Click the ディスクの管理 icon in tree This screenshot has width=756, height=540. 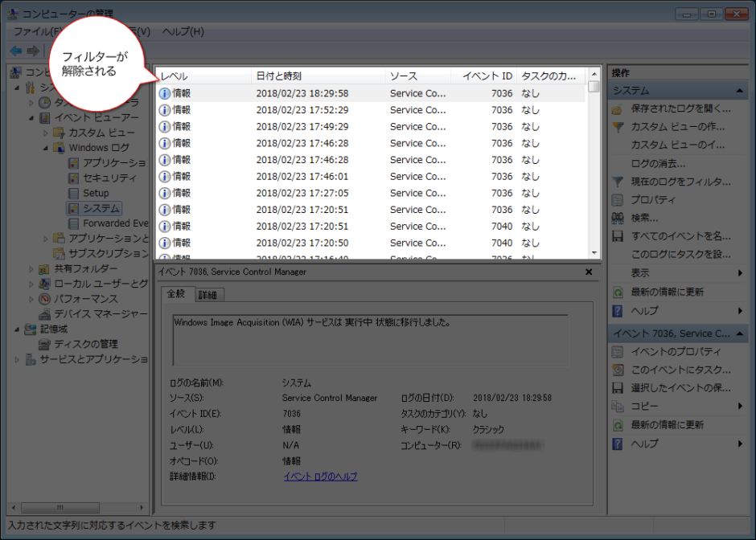[45, 345]
